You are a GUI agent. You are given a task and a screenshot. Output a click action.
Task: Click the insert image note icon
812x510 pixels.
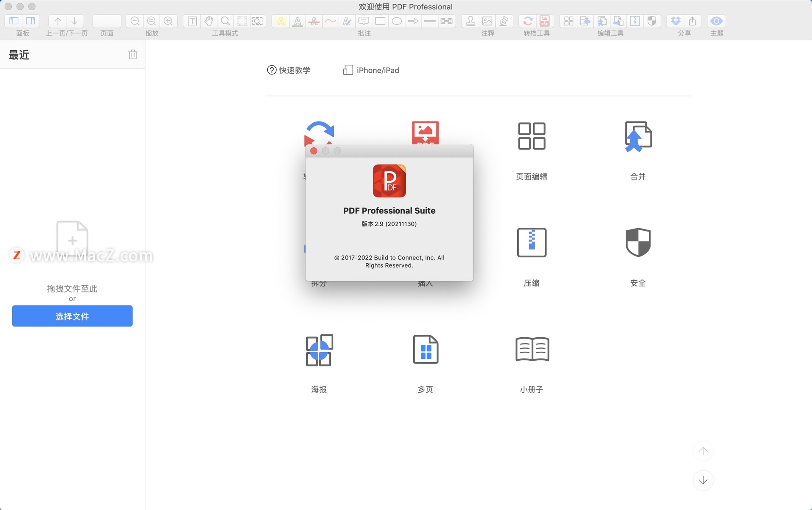[x=487, y=21]
